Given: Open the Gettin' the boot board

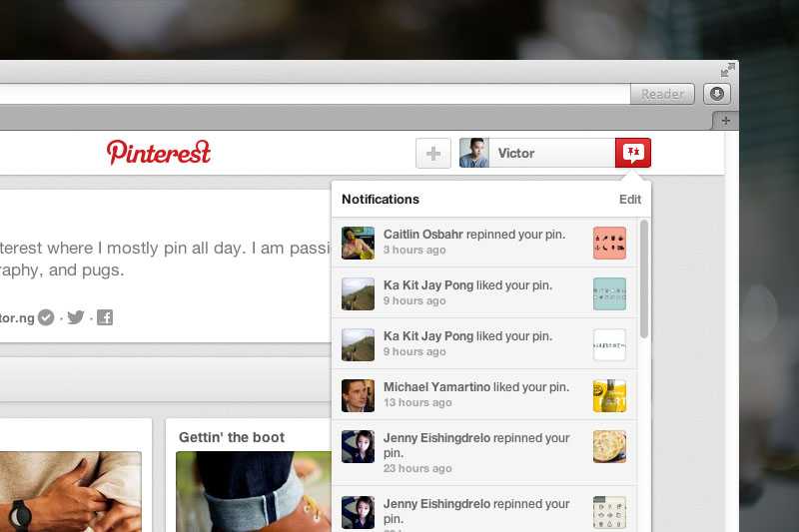Looking at the screenshot, I should point(232,437).
